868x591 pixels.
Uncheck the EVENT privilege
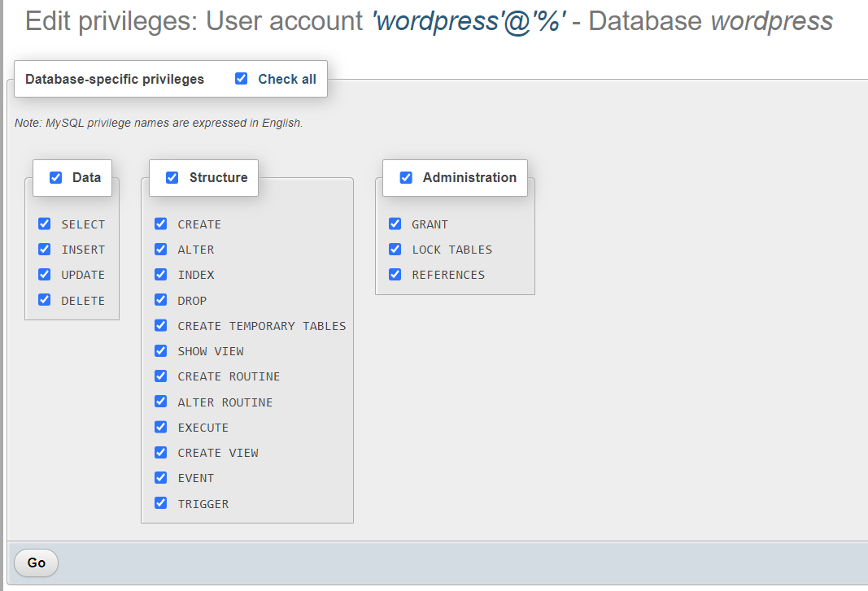[x=160, y=477]
